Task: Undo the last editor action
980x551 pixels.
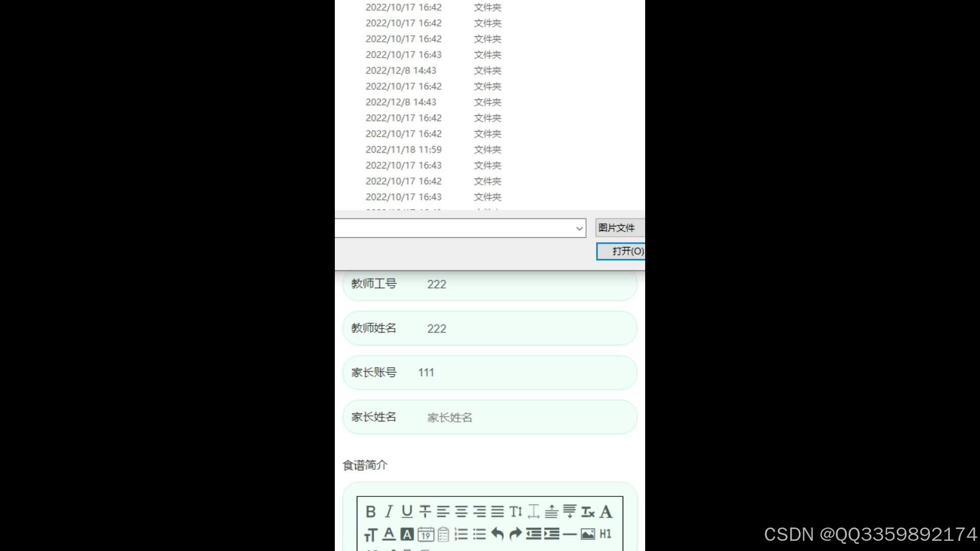Action: click(x=498, y=534)
